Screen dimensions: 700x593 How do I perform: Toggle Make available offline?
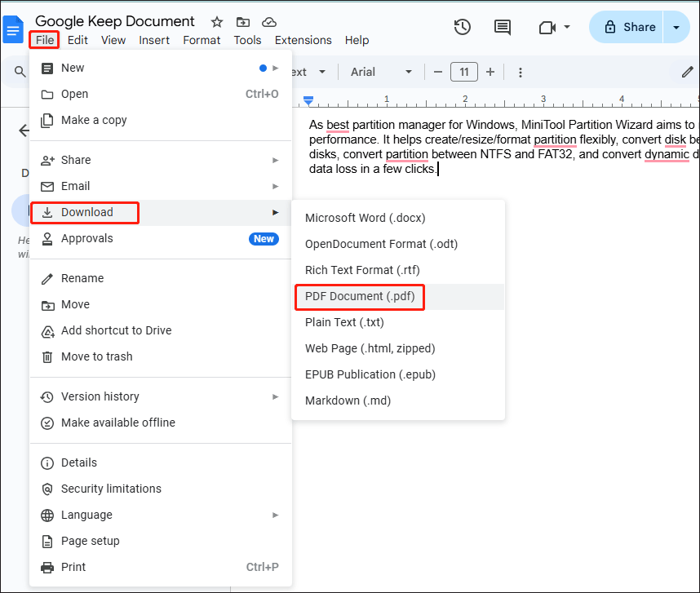point(161,423)
